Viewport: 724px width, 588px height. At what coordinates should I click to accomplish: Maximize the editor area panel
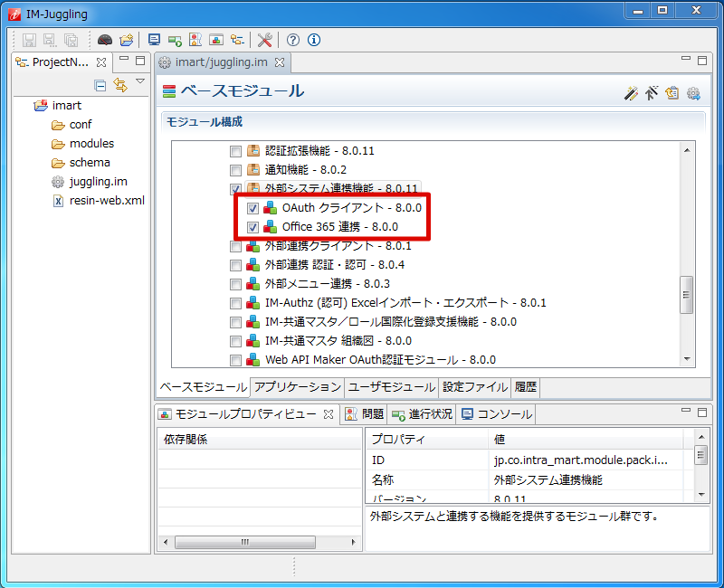[x=702, y=60]
